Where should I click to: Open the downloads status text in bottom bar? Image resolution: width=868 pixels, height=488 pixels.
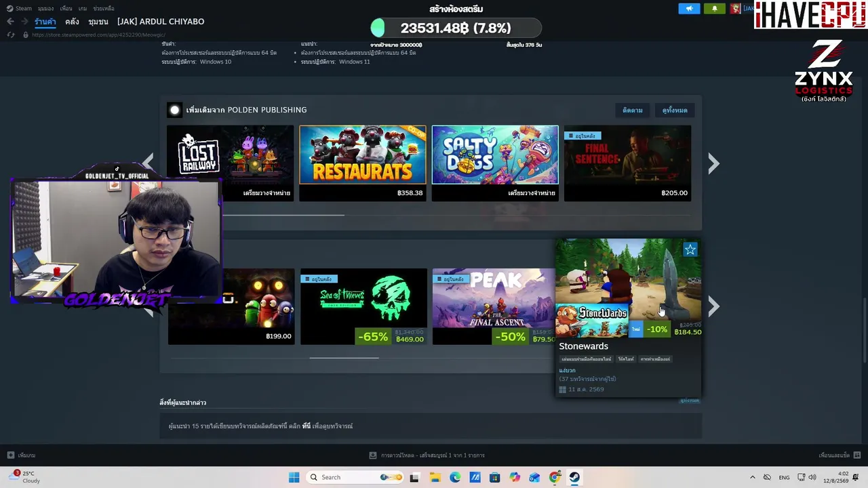[x=433, y=455]
